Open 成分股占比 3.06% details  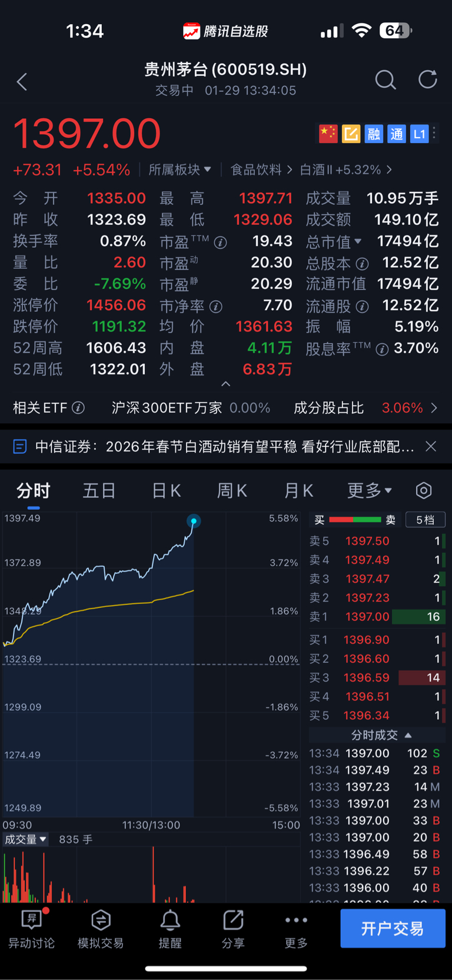pos(365,408)
